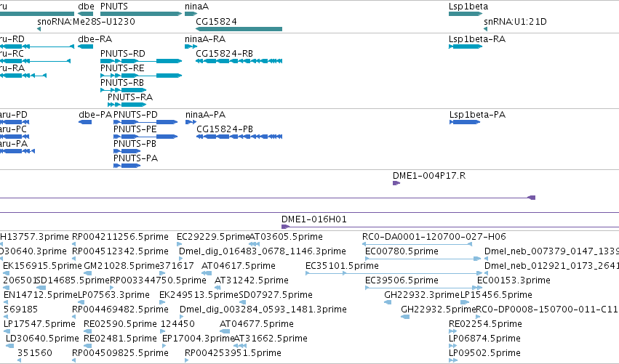
Task: Select the PNUTS-PB protein feature
Action: pos(127,151)
